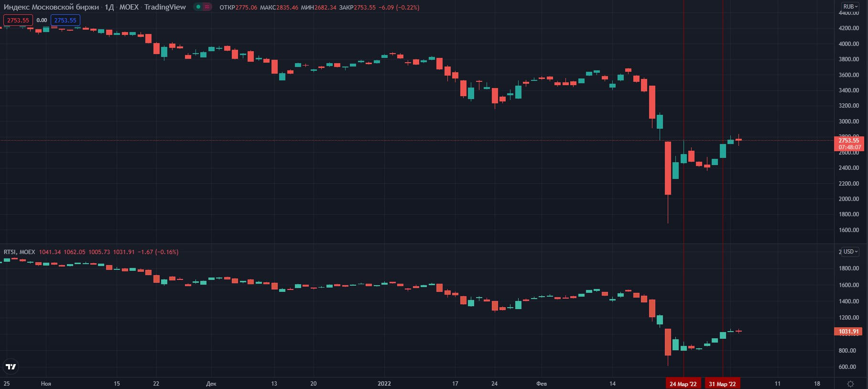The height and width of the screenshot is (389, 868).
Task: Click the blue buy price 2753.55 button
Action: click(65, 20)
